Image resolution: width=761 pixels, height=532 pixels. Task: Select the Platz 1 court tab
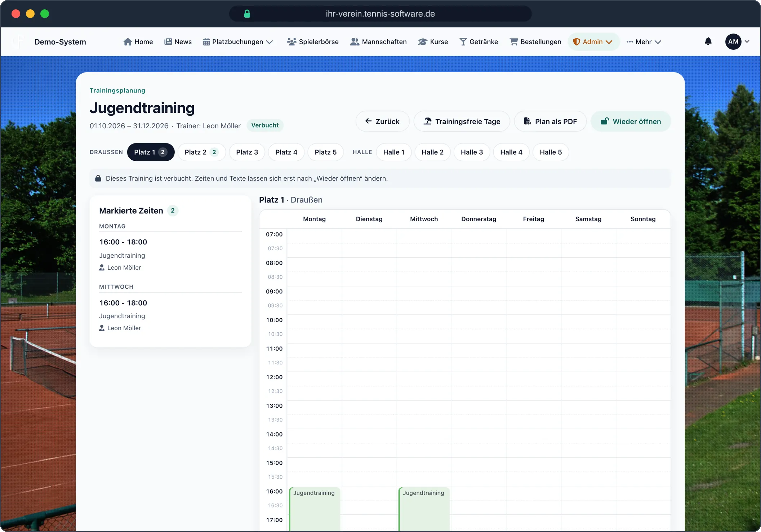[x=151, y=152]
